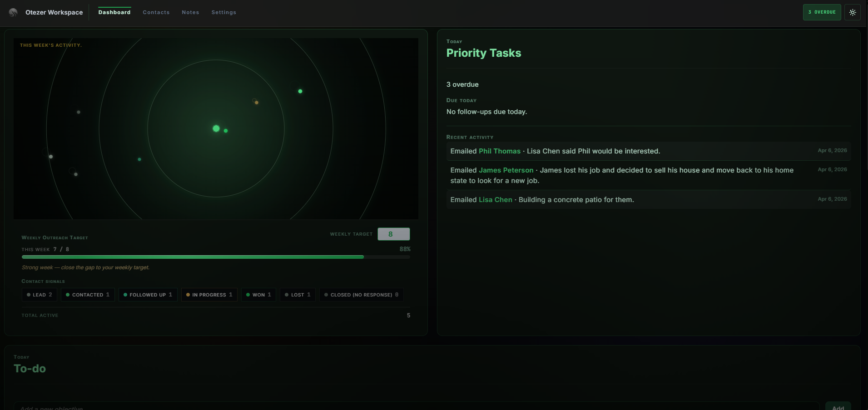Open the Notes tab
Viewport: 868px width, 410px height.
[190, 12]
